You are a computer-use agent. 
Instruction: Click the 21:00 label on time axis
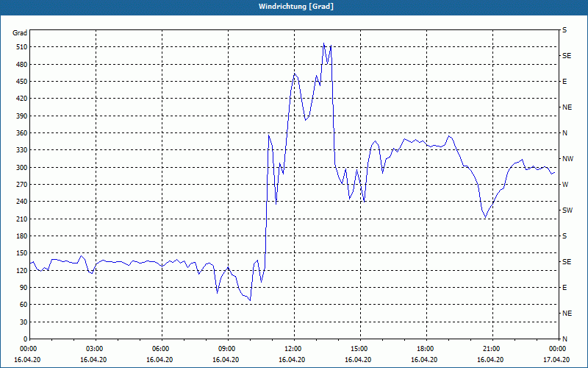point(492,349)
